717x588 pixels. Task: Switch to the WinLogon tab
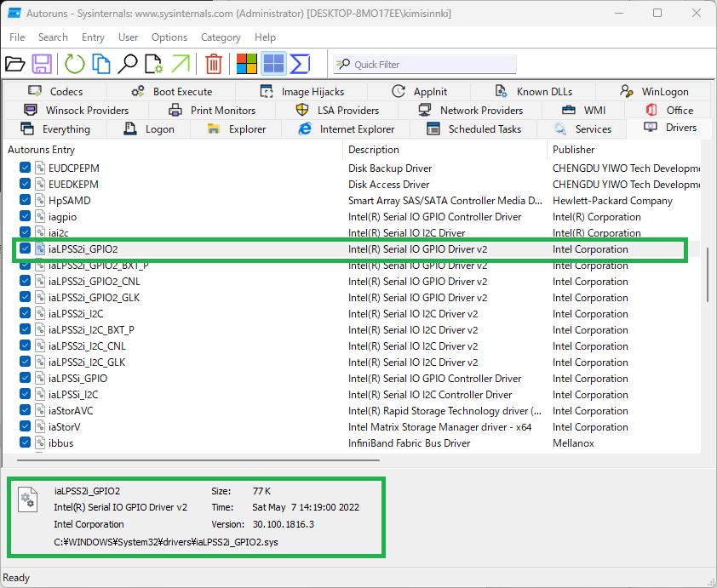point(654,91)
